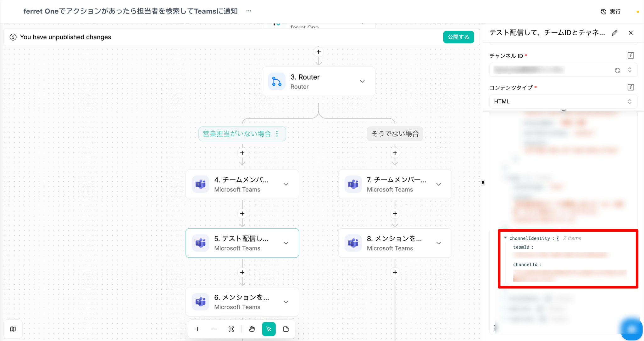Toggle dynamic value for チャンネル ID field

tap(630, 55)
